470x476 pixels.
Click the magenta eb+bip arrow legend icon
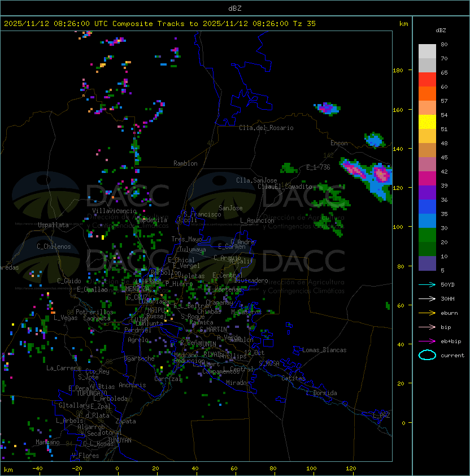[427, 341]
